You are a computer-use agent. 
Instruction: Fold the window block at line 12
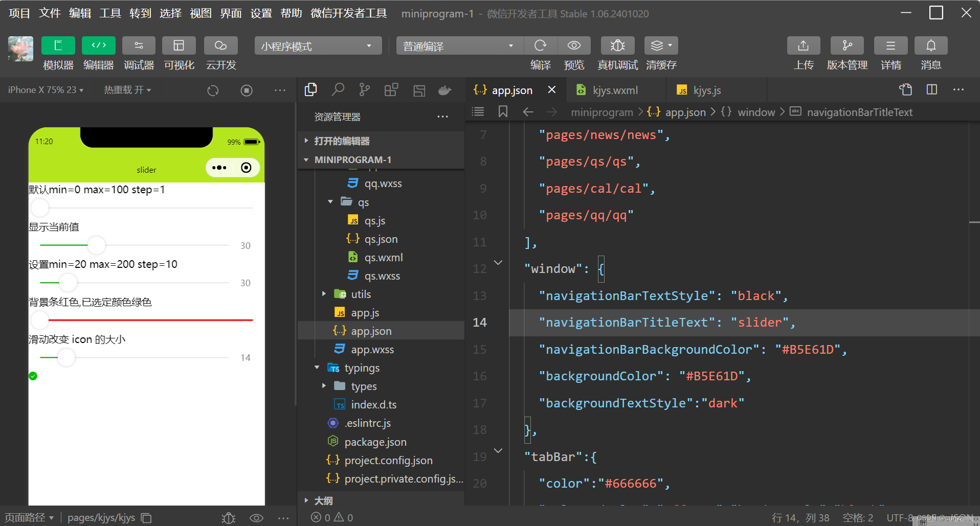coord(498,262)
